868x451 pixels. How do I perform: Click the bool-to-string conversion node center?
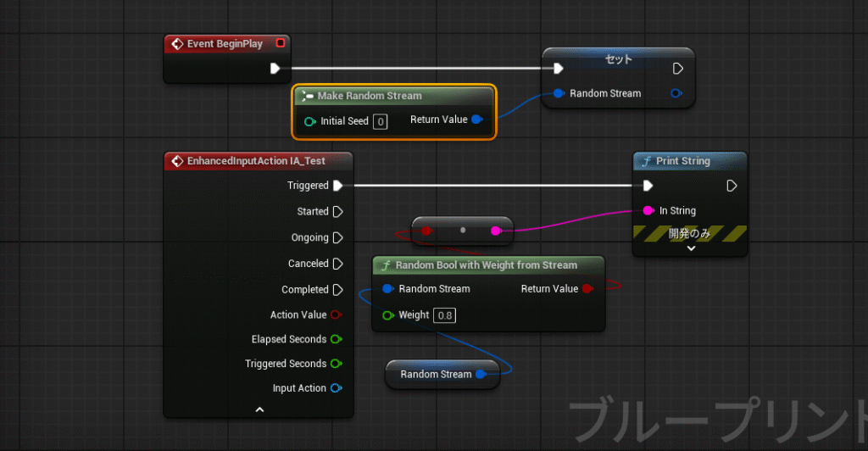point(463,231)
